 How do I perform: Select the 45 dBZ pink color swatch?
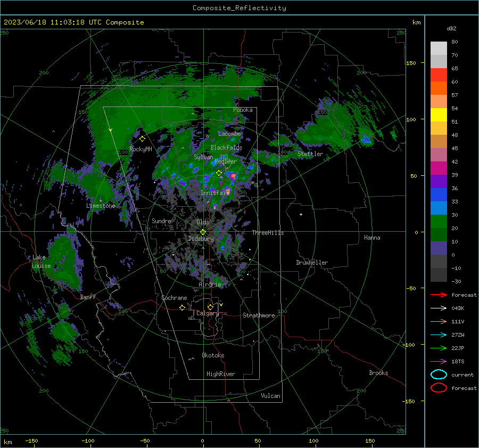439,155
